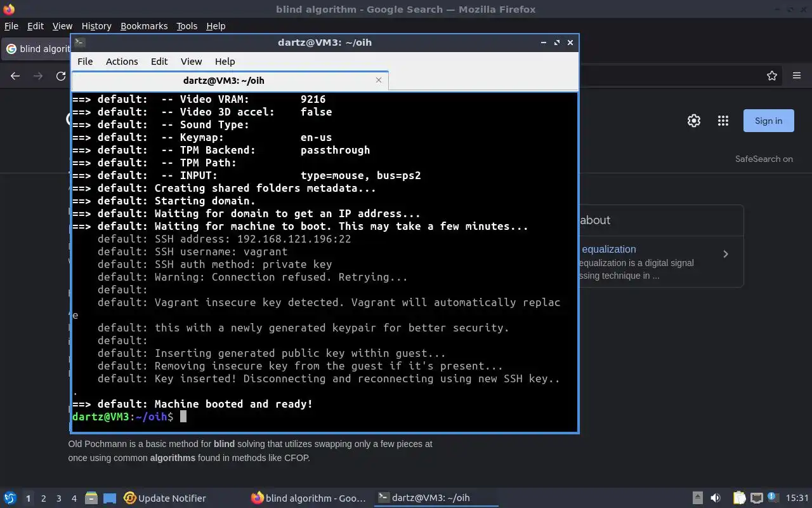Open Firefox Bookmarks menu
This screenshot has width=812, height=508.
pos(144,26)
